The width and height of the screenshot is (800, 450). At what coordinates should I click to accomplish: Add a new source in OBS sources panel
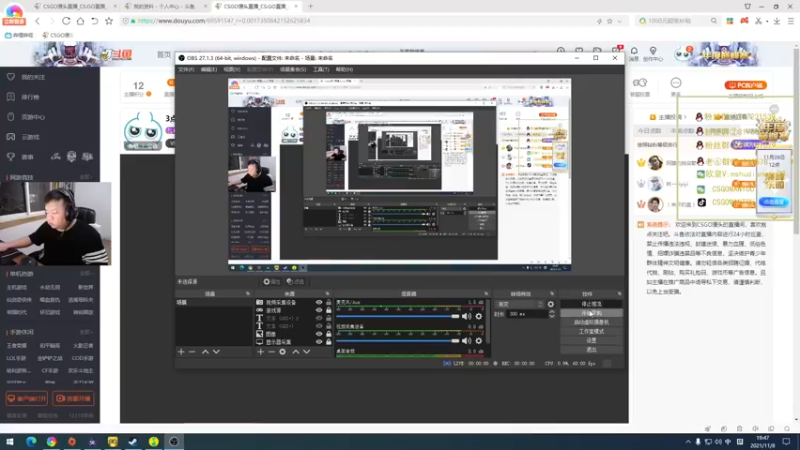[261, 352]
